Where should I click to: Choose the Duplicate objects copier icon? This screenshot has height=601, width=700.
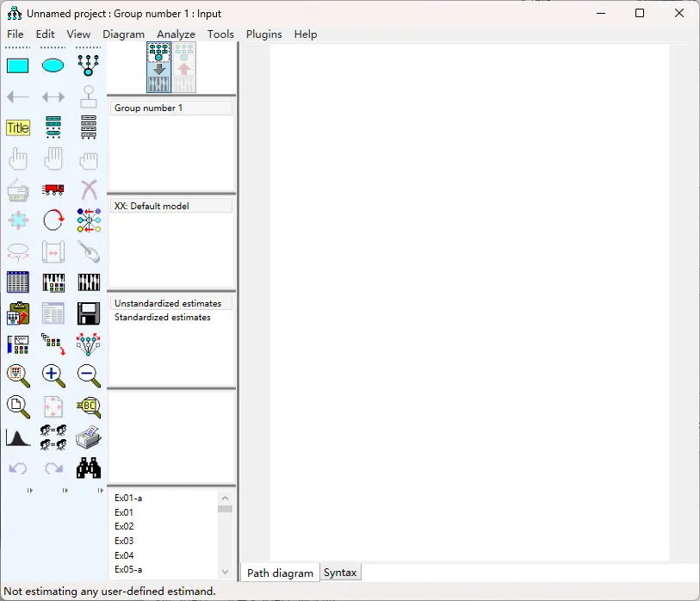pyautogui.click(x=18, y=190)
